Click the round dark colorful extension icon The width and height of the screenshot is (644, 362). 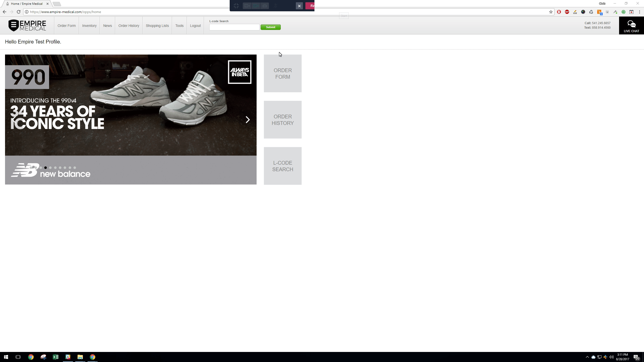coord(583,12)
